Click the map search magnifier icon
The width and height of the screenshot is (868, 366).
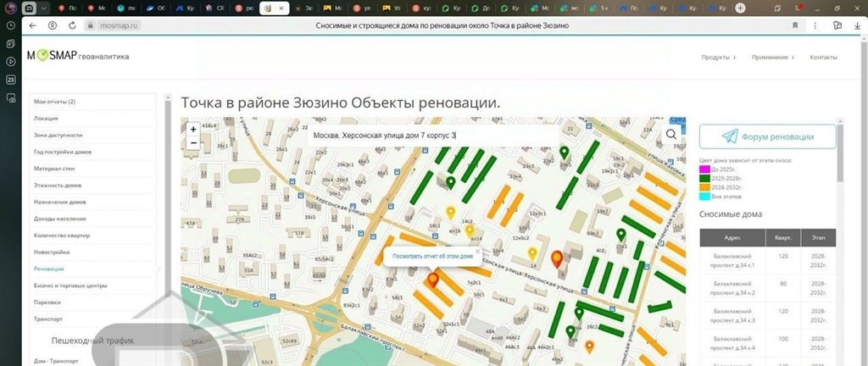tap(671, 134)
